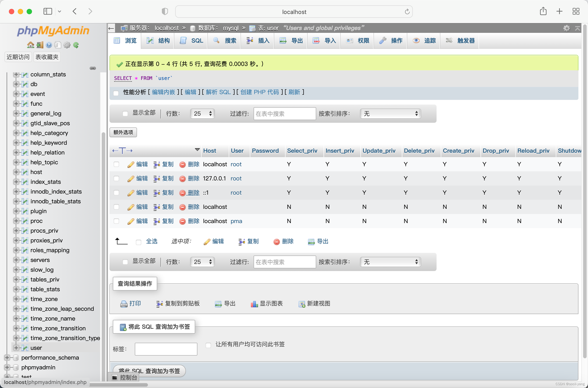Click the Safari share icon
The width and height of the screenshot is (588, 388).
click(x=543, y=11)
